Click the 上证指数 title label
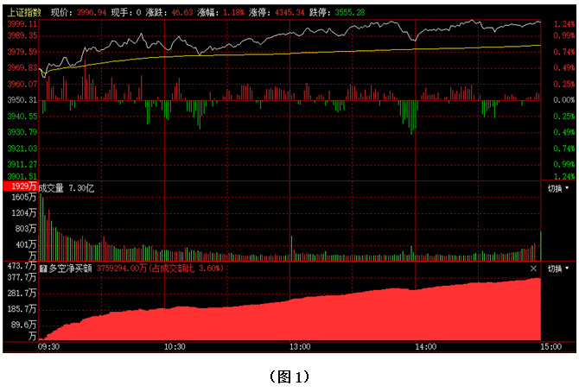579x392 pixels. [22, 13]
